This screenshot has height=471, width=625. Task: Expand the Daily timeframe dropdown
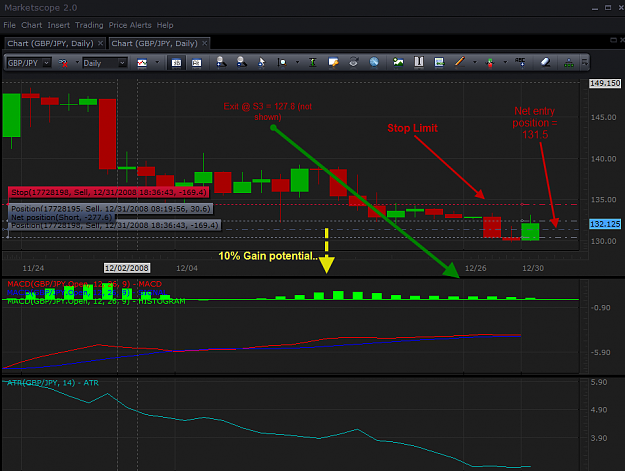pos(122,63)
